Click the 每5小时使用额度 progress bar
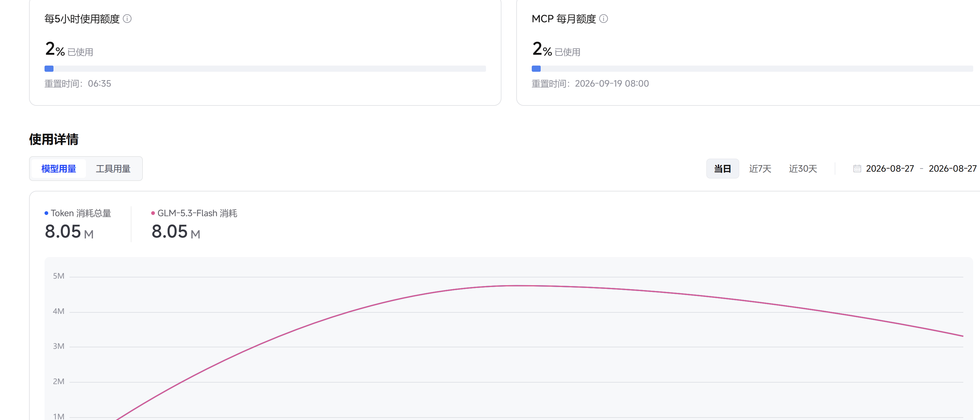This screenshot has width=980, height=420. tap(265, 69)
